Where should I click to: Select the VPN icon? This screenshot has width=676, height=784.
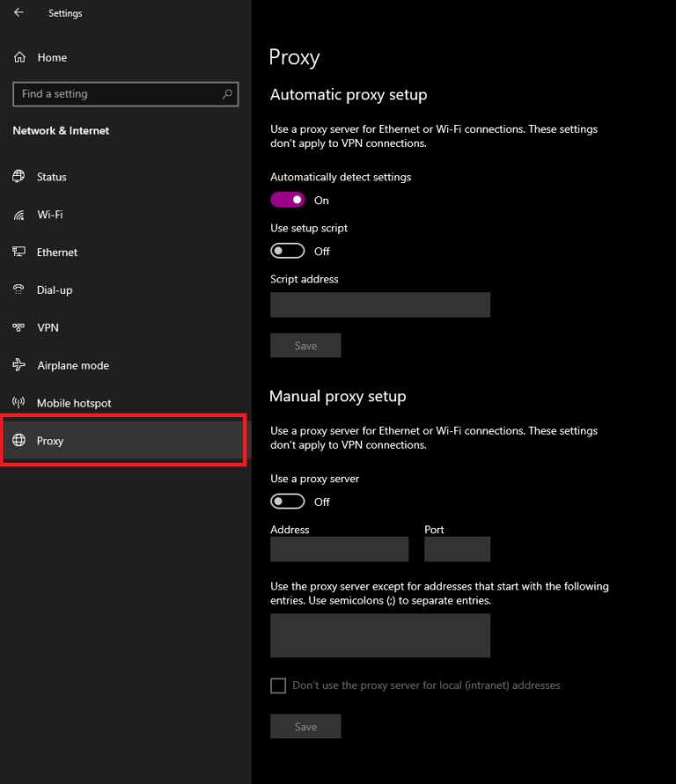[19, 327]
